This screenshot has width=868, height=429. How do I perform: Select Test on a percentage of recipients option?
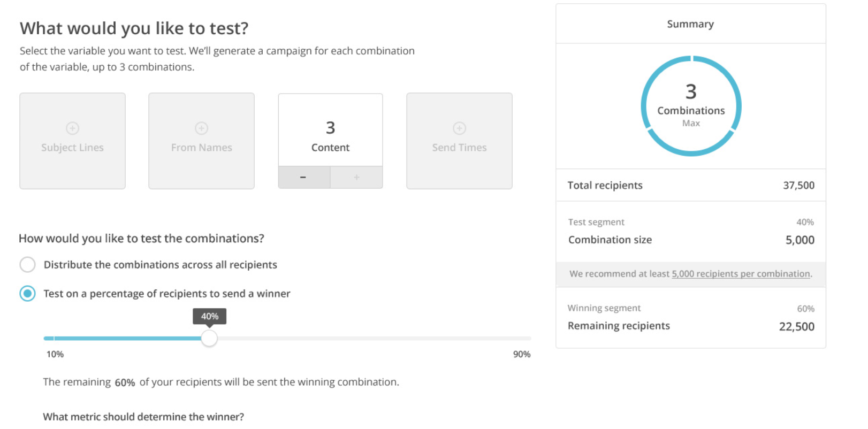pos(28,294)
